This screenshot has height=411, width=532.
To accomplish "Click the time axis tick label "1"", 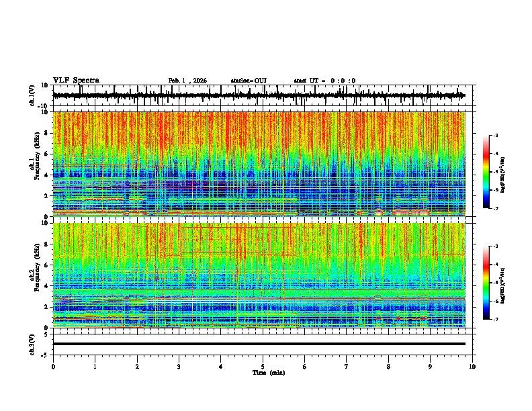I will 95,367.
